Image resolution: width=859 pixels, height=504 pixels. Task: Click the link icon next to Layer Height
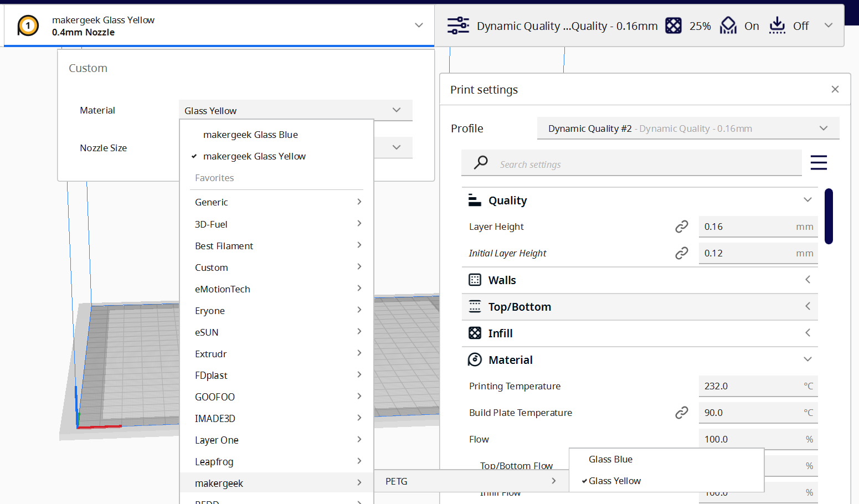tap(682, 226)
